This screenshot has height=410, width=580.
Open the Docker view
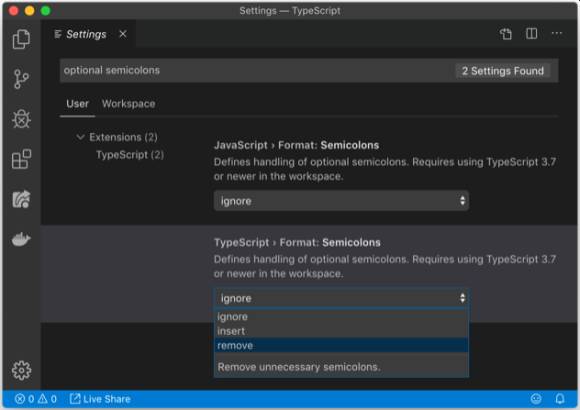click(21, 239)
